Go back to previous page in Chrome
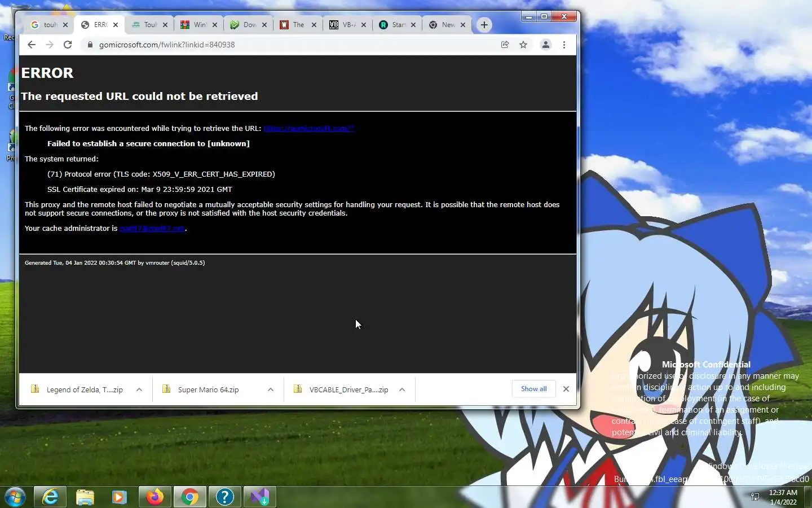The image size is (812, 508). (x=32, y=45)
